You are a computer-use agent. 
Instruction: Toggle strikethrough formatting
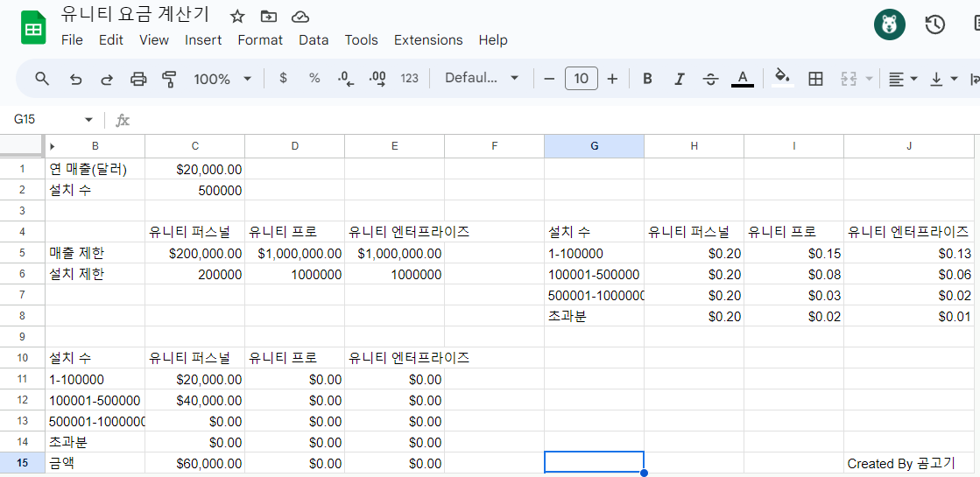point(710,79)
